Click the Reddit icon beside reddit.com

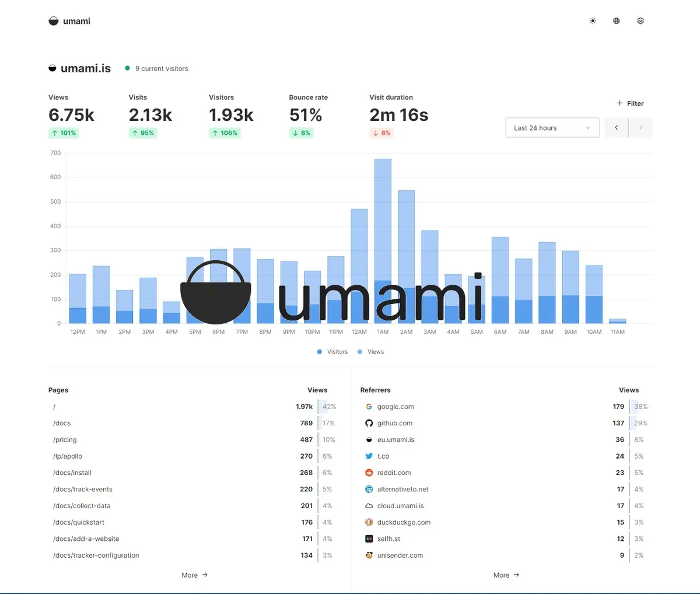click(369, 473)
